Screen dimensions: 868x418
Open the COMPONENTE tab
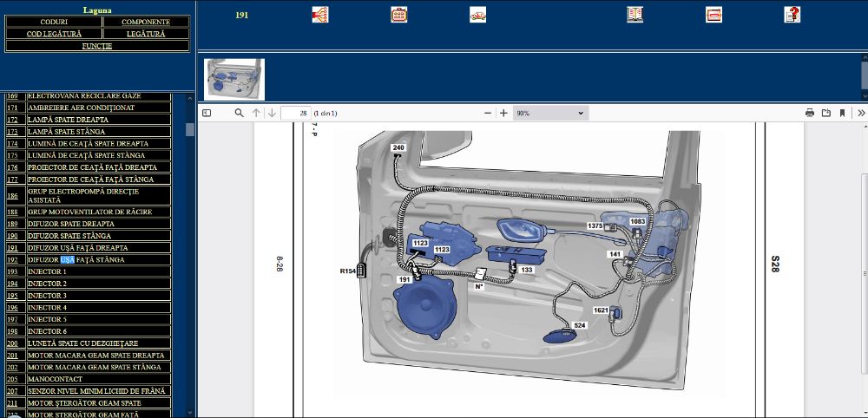tap(146, 23)
